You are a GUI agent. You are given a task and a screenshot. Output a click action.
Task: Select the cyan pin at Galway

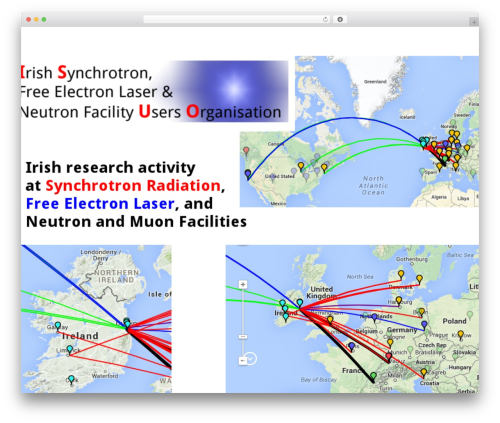[x=58, y=326]
